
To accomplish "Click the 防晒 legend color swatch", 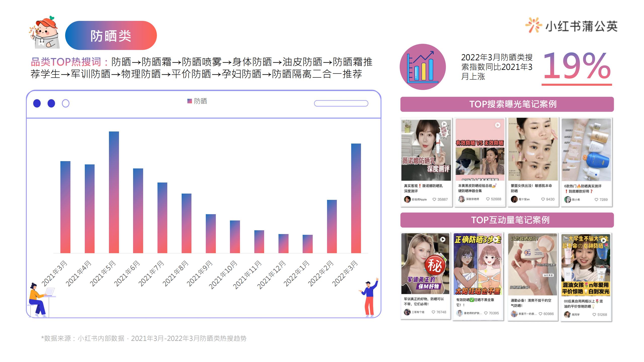I will point(190,101).
